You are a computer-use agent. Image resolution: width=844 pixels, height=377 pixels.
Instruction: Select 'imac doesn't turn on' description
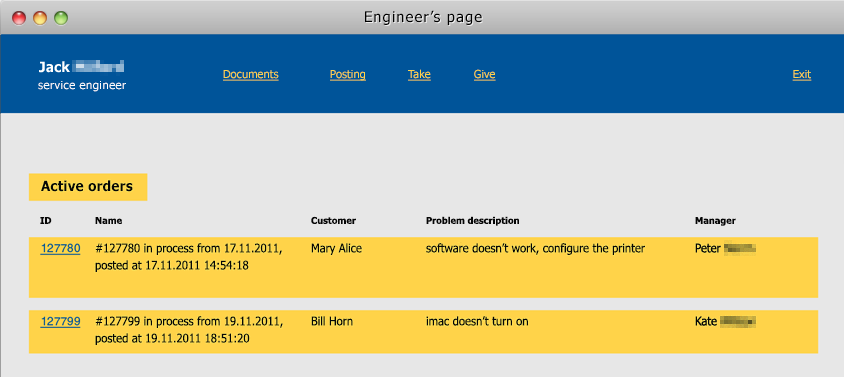pos(477,322)
